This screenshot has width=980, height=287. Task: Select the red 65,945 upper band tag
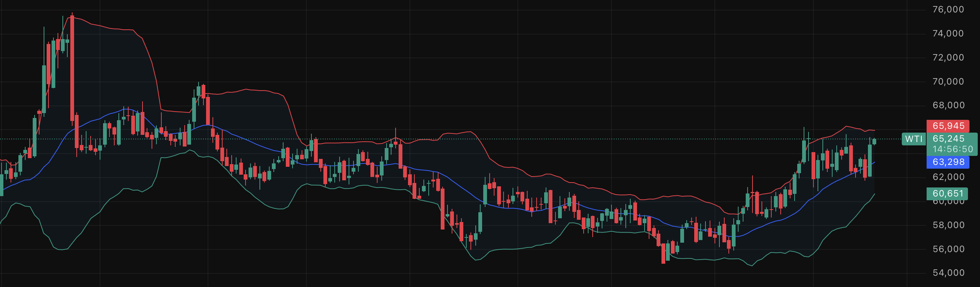948,126
